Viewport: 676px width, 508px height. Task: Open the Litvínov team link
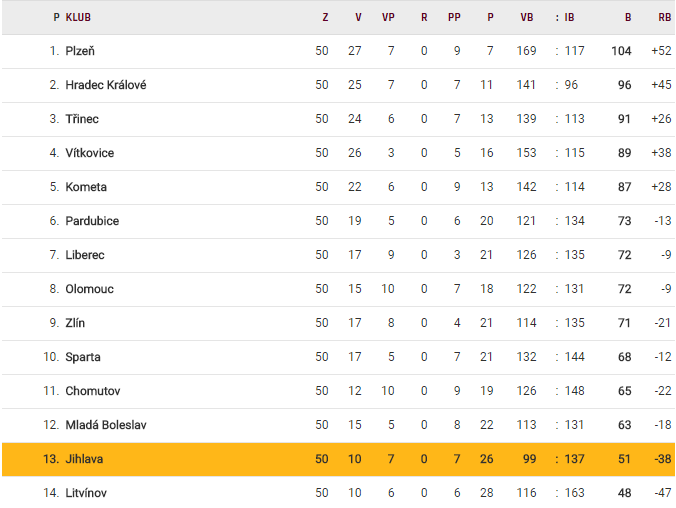(86, 493)
